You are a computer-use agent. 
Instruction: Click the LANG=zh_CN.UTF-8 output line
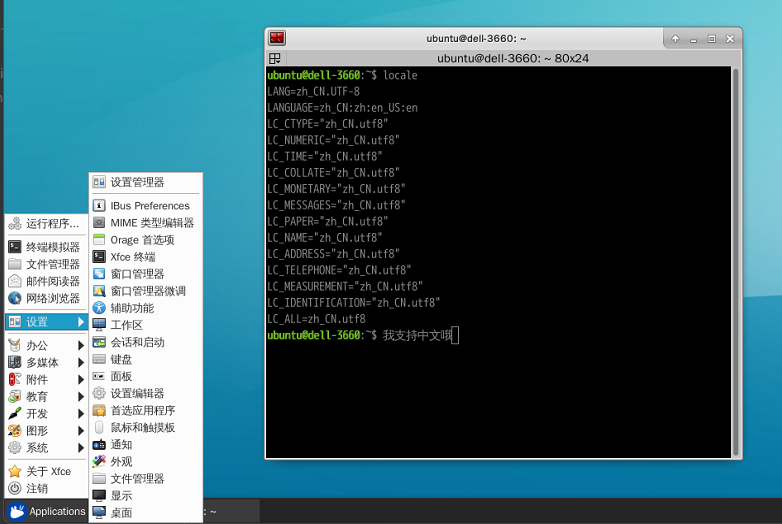pyautogui.click(x=313, y=91)
